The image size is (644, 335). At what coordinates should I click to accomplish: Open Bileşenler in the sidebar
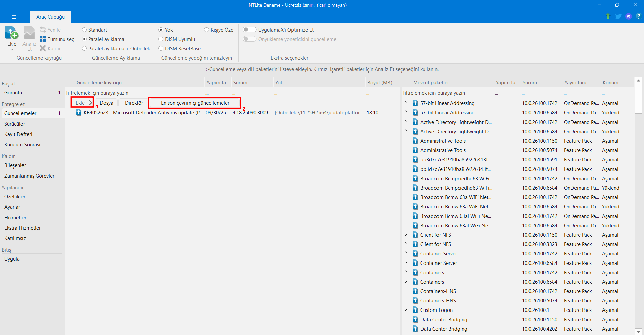click(x=32, y=165)
